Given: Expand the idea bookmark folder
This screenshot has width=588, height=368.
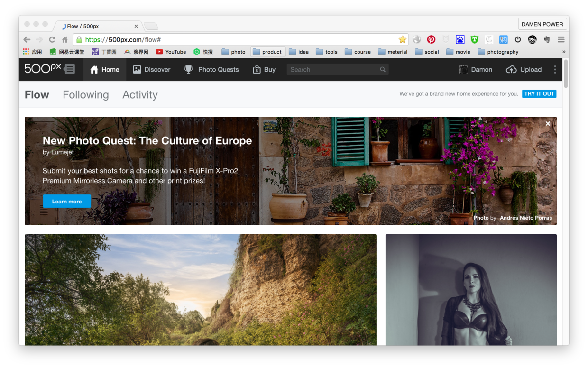Looking at the screenshot, I should [x=299, y=52].
